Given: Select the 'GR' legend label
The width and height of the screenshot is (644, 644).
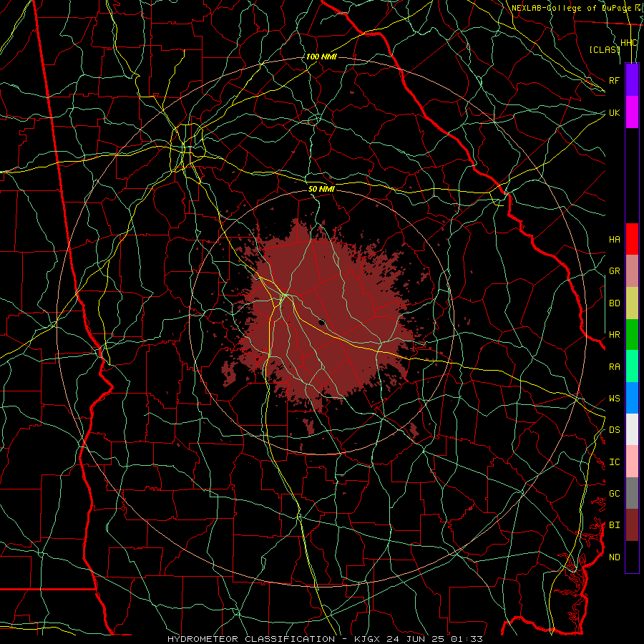Looking at the screenshot, I should tap(615, 271).
